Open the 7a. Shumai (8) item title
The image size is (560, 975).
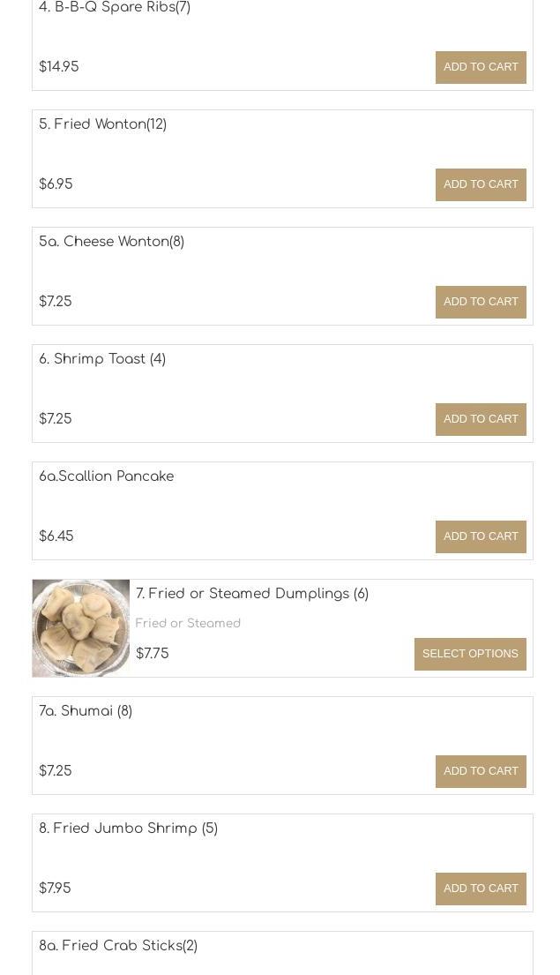pos(86,710)
